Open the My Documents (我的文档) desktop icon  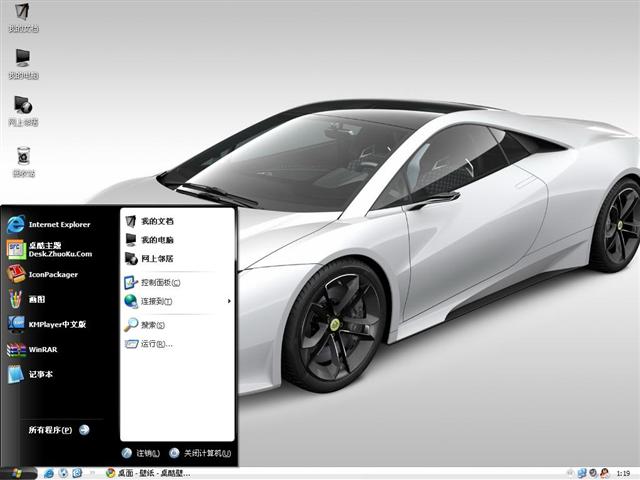pyautogui.click(x=23, y=18)
